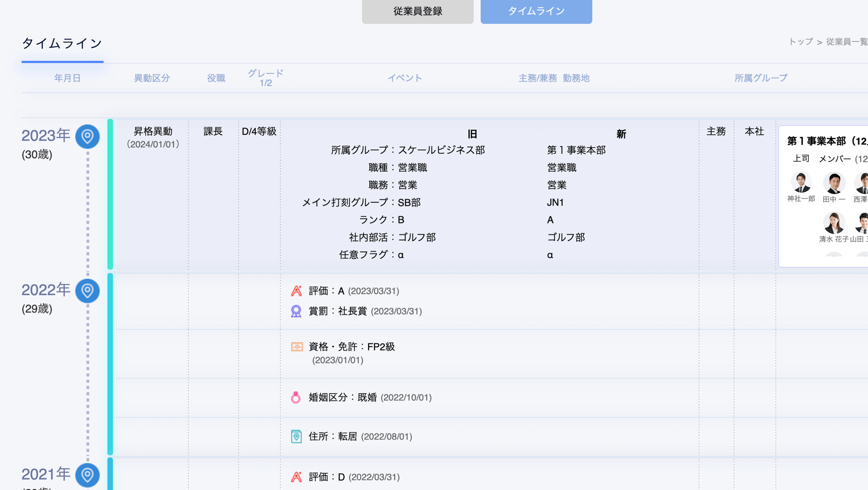Switch to the 従業員登録 tab
The image size is (868, 490).
pos(417,11)
